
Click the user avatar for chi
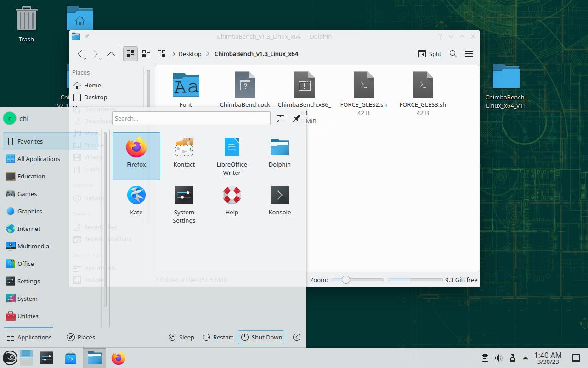(x=10, y=118)
